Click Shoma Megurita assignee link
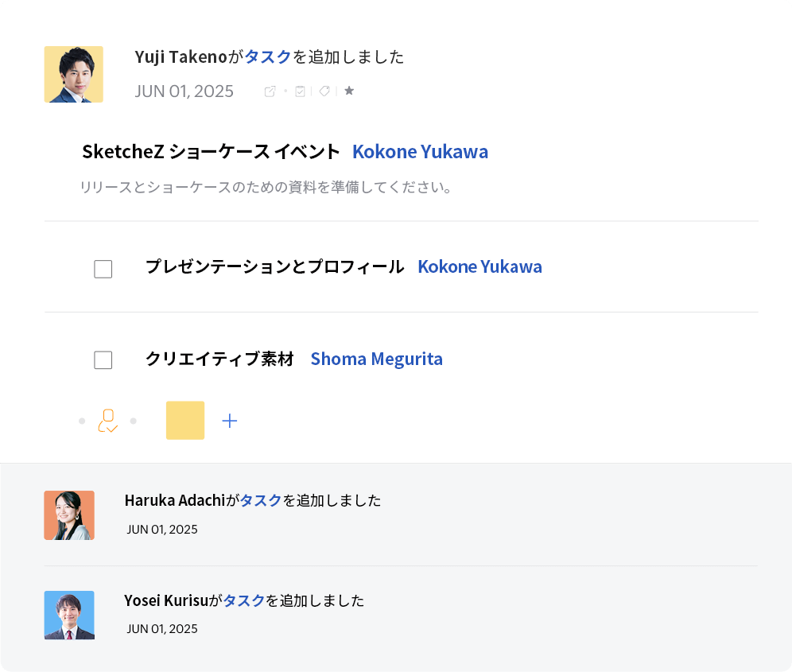The width and height of the screenshot is (792, 672). pyautogui.click(x=376, y=359)
